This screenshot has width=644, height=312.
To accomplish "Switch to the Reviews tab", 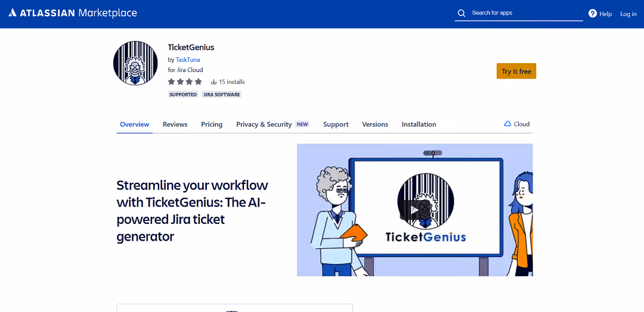I will tap(175, 124).
